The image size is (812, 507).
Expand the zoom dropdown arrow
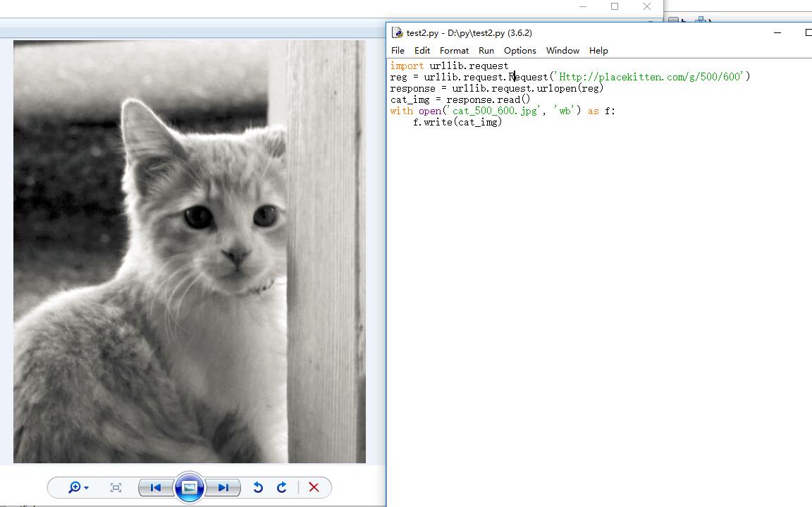click(86, 488)
